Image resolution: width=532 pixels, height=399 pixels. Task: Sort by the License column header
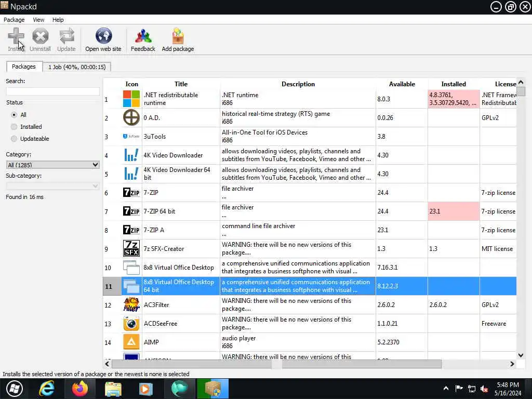pyautogui.click(x=498, y=84)
